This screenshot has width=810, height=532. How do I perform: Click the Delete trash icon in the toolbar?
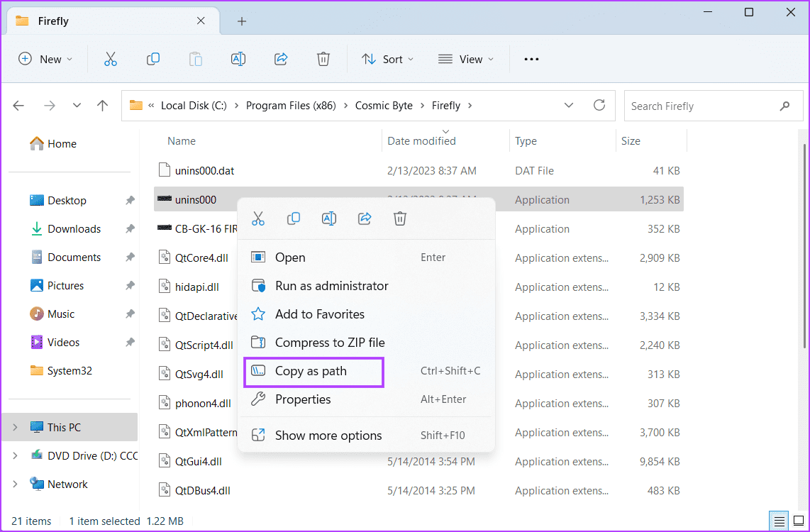(323, 59)
